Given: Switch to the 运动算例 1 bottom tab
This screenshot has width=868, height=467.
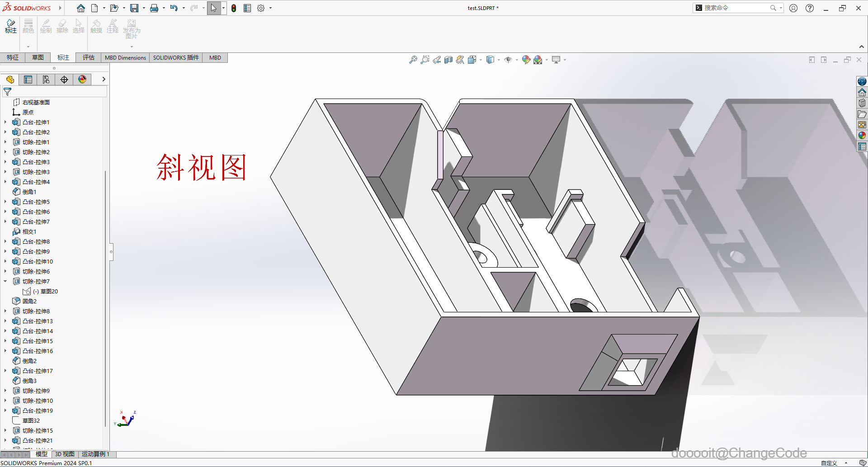Looking at the screenshot, I should click(95, 454).
